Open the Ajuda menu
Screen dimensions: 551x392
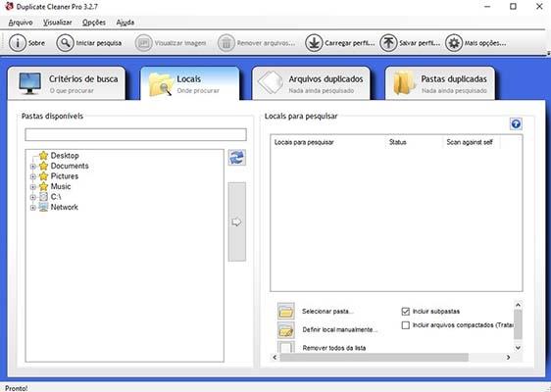click(125, 23)
